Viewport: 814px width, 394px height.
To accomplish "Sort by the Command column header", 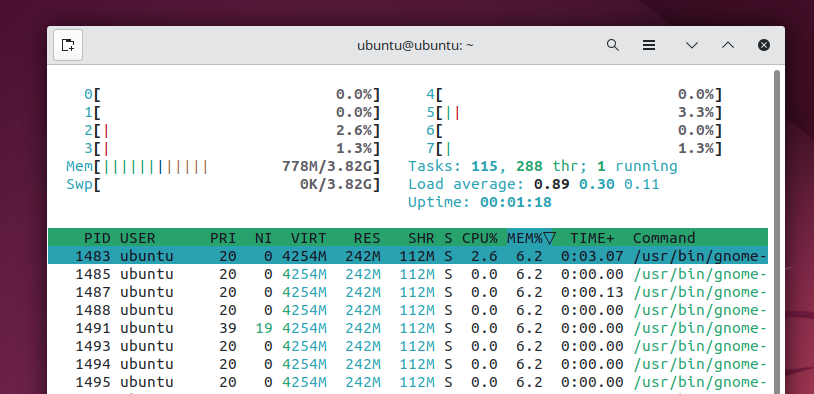I will pyautogui.click(x=664, y=238).
